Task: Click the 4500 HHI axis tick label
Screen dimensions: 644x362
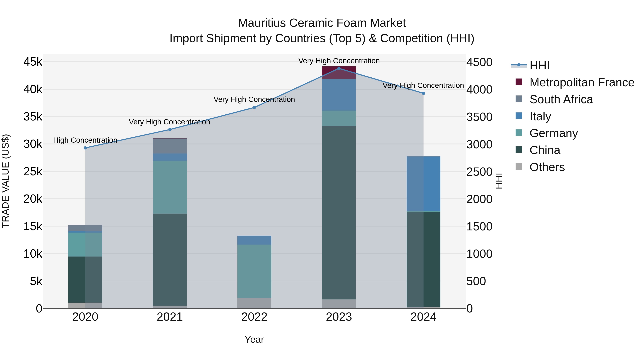Action: coord(479,62)
